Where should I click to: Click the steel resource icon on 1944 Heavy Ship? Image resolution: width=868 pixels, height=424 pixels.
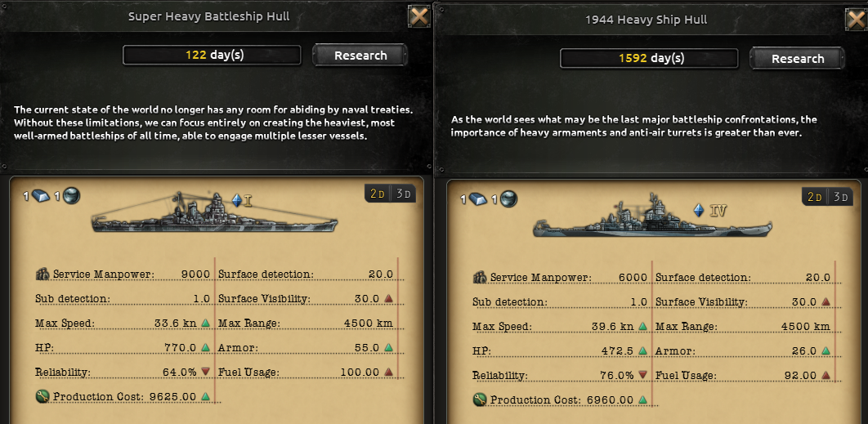tap(478, 199)
